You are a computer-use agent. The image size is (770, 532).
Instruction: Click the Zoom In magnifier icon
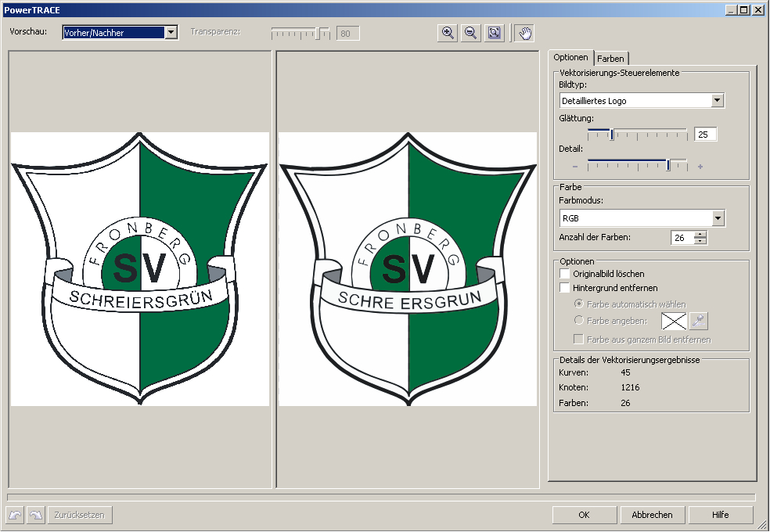tap(448, 33)
